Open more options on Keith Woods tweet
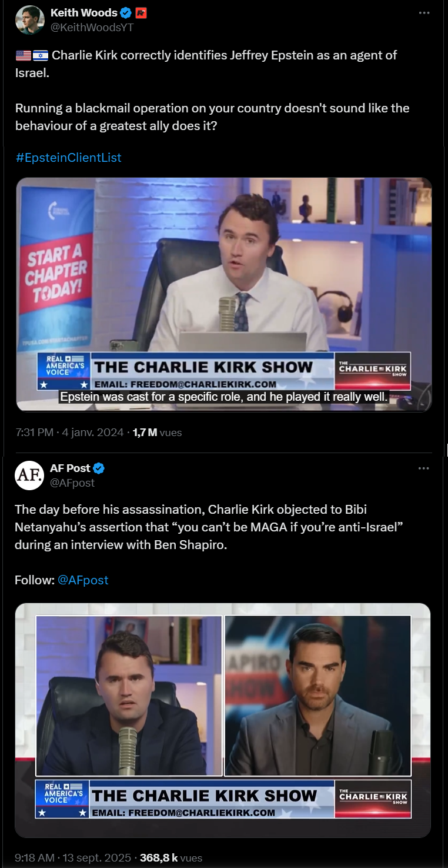The width and height of the screenshot is (448, 868). click(x=424, y=13)
